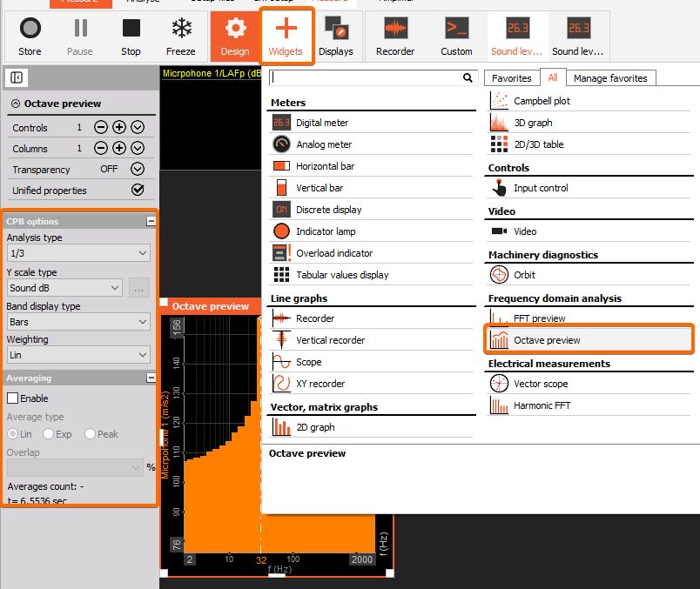
Task: Add an Analog meter widget
Action: tap(372, 144)
